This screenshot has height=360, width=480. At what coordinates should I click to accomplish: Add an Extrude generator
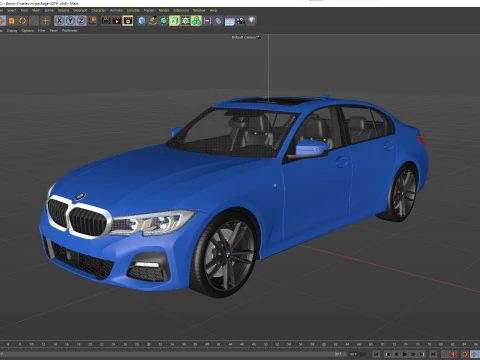[x=174, y=21]
